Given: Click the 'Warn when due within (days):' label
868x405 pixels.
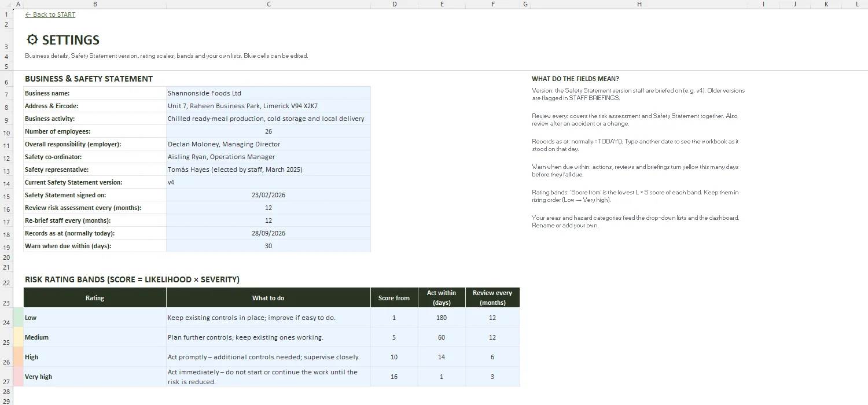Looking at the screenshot, I should (68, 246).
